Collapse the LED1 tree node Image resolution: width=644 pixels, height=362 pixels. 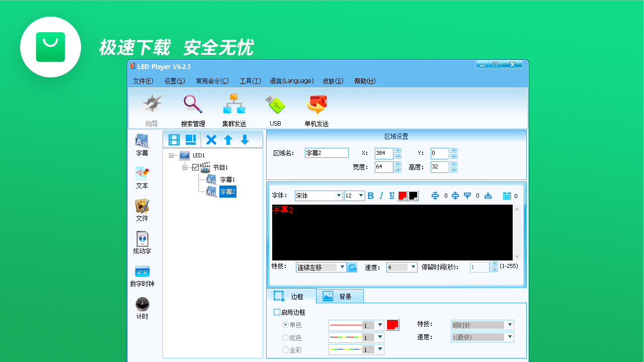click(x=172, y=156)
